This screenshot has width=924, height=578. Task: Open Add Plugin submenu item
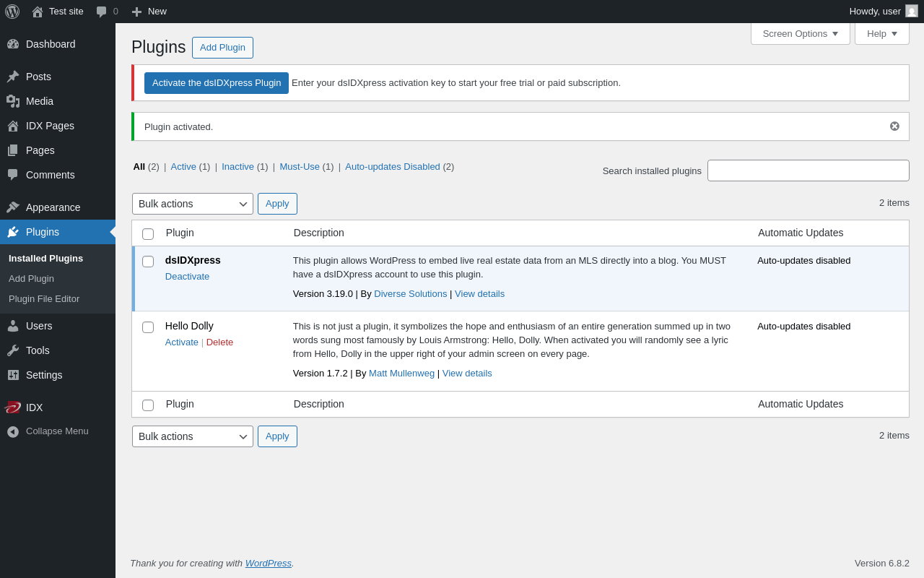(x=31, y=278)
